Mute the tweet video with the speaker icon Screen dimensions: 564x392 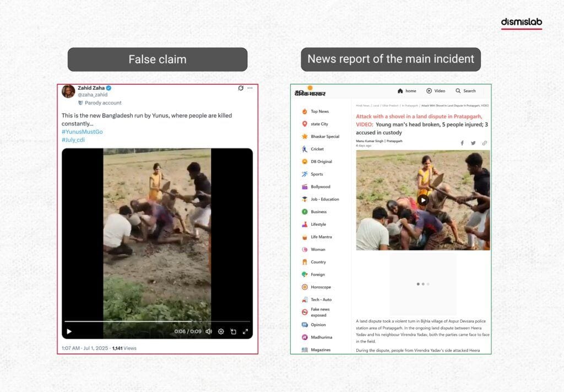coord(209,331)
